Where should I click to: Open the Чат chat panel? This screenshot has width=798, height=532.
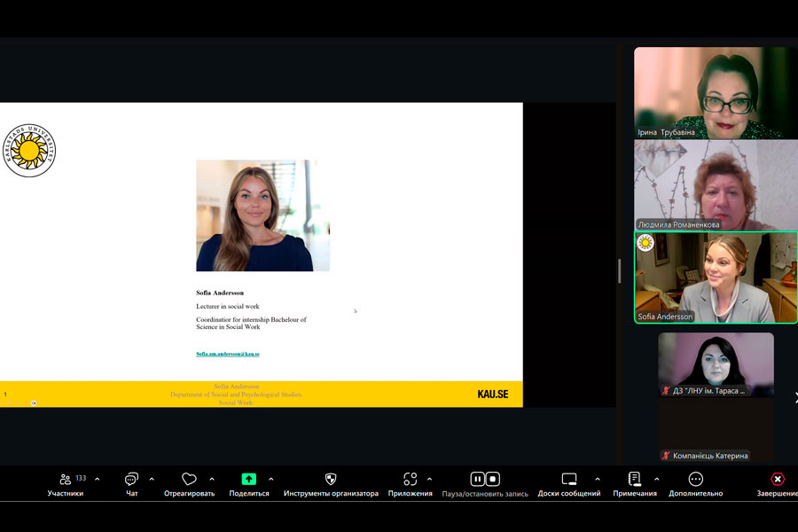[131, 480]
